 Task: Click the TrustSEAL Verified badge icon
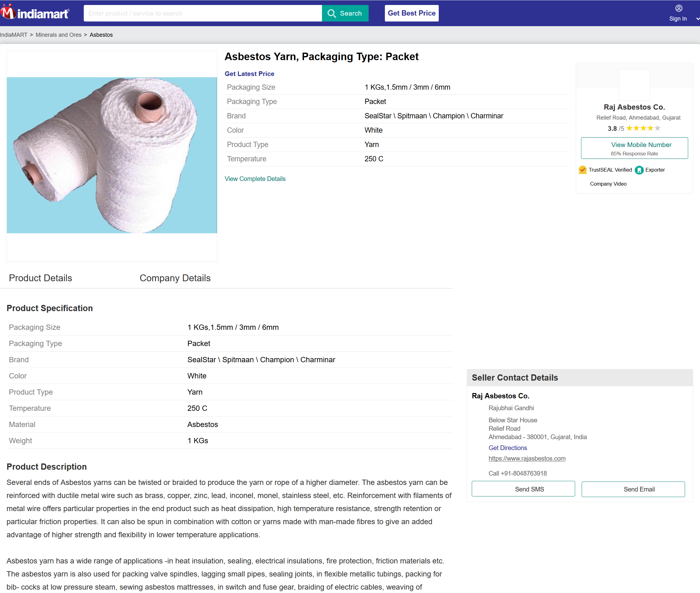pos(582,170)
